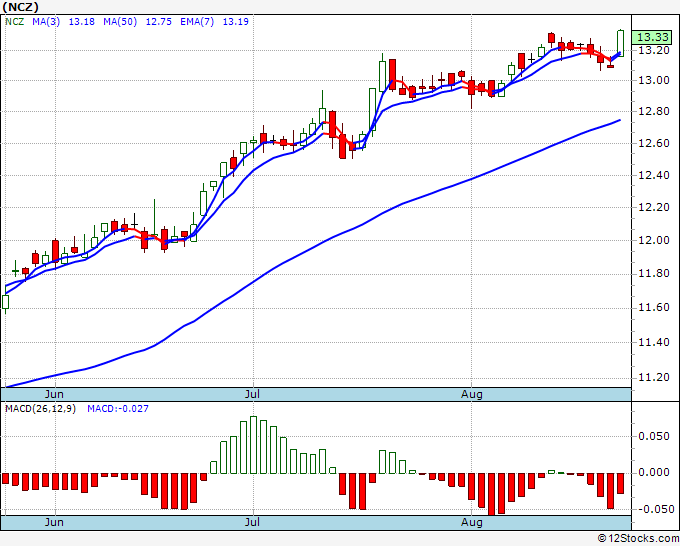Click the (NCZ) chart title
Viewport: 680px width, 546px height.
(21, 7)
